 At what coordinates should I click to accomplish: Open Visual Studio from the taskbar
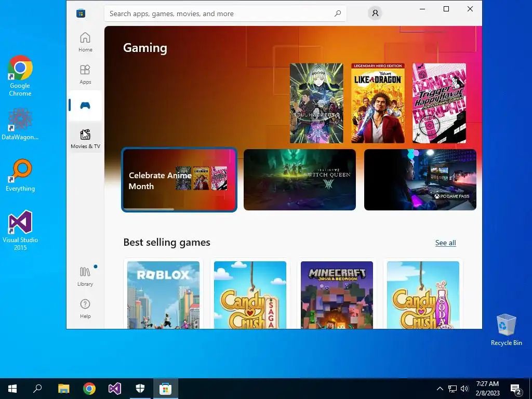[115, 389]
